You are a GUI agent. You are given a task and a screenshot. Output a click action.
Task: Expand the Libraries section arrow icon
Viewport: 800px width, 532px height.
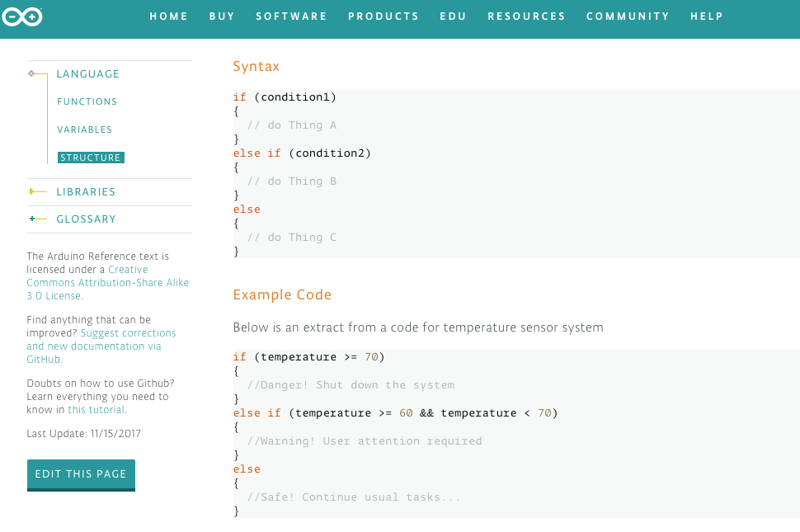pos(34,191)
